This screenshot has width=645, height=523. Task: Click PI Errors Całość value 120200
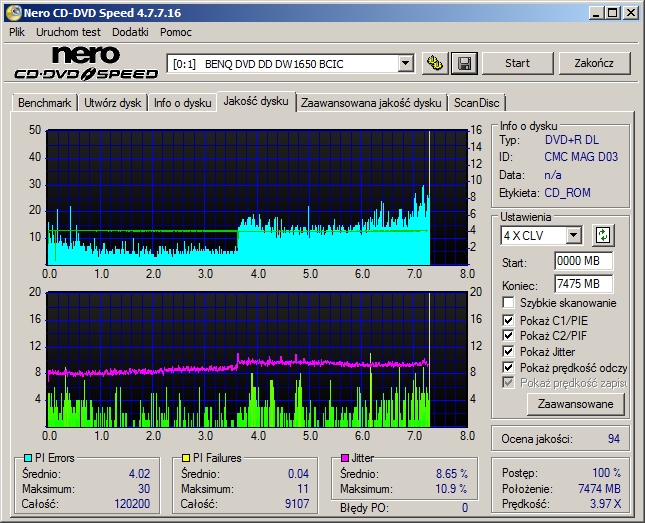132,504
